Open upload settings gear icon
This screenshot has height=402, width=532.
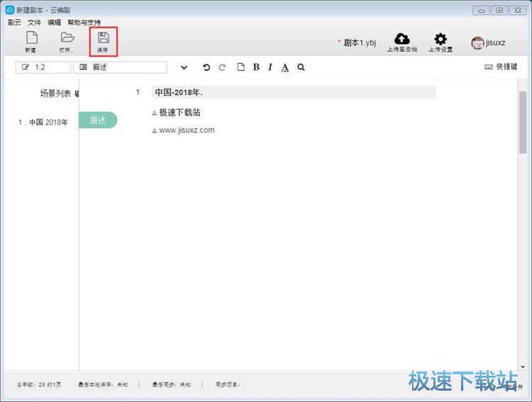pos(440,43)
